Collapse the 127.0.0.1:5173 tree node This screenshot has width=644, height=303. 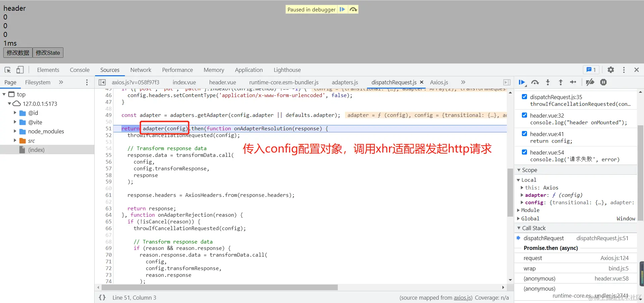pyautogui.click(x=9, y=104)
